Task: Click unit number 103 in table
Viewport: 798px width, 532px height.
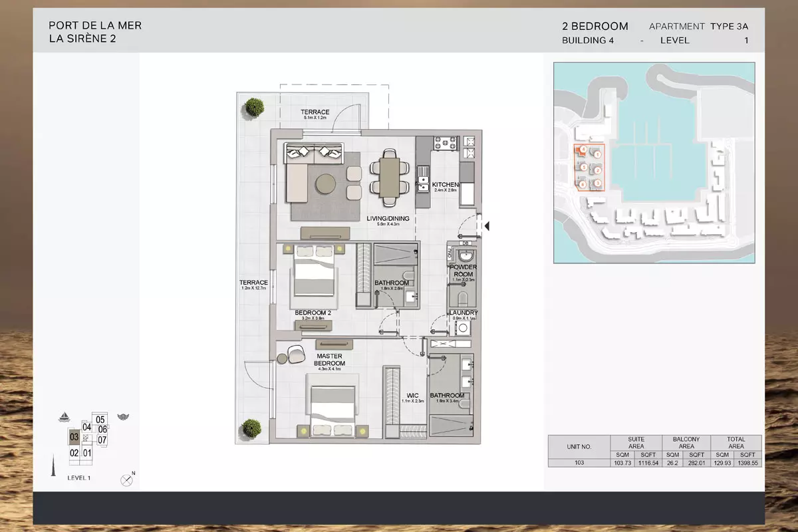Action: [x=579, y=462]
